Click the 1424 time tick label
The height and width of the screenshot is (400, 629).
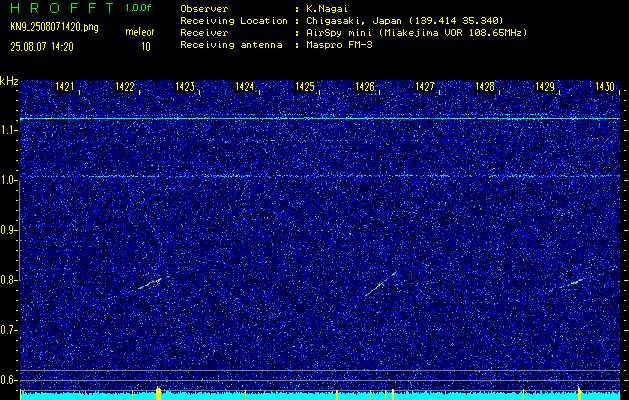point(244,87)
